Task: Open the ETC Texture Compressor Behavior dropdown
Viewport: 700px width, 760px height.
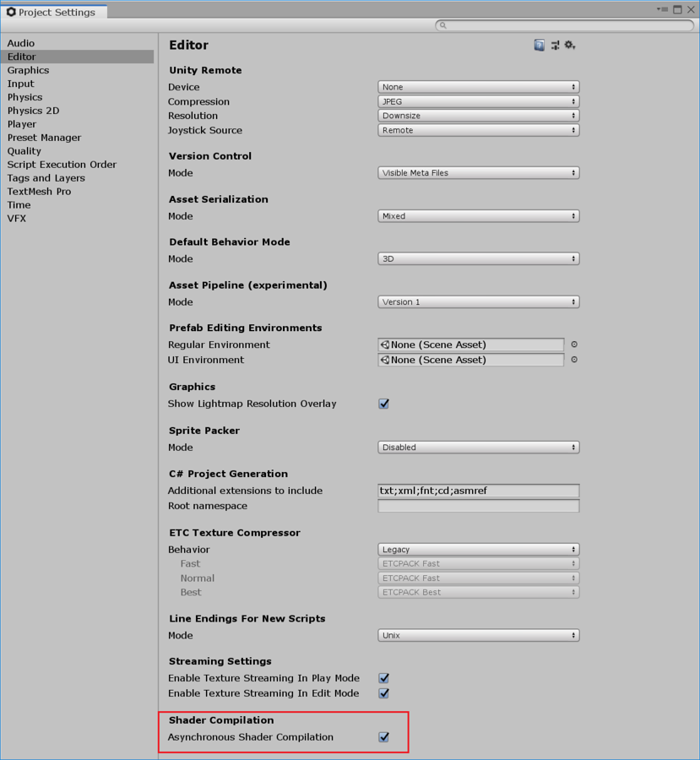Action: coord(478,549)
